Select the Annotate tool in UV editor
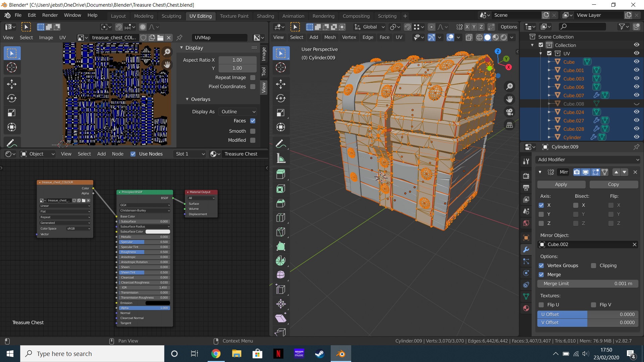 click(12, 143)
